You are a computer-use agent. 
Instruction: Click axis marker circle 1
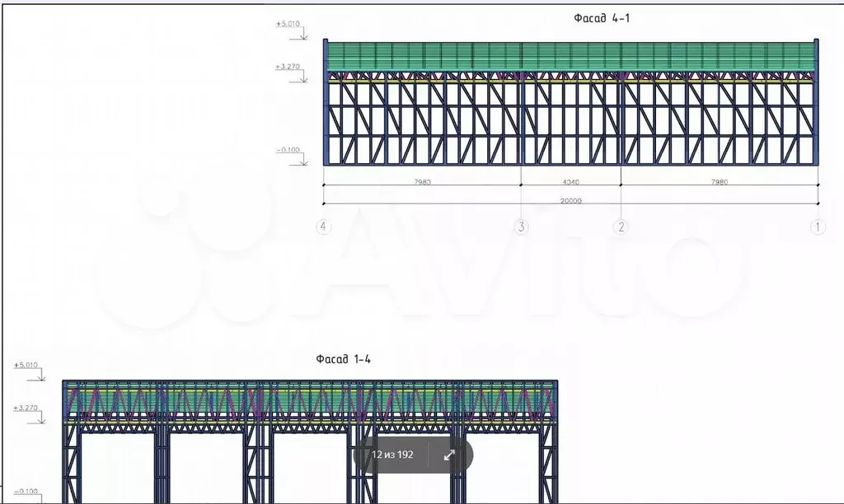click(x=818, y=226)
